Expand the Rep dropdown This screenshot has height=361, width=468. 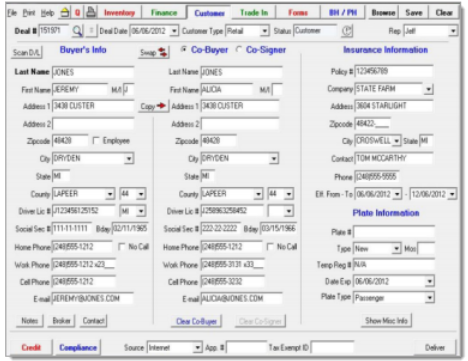(453, 31)
